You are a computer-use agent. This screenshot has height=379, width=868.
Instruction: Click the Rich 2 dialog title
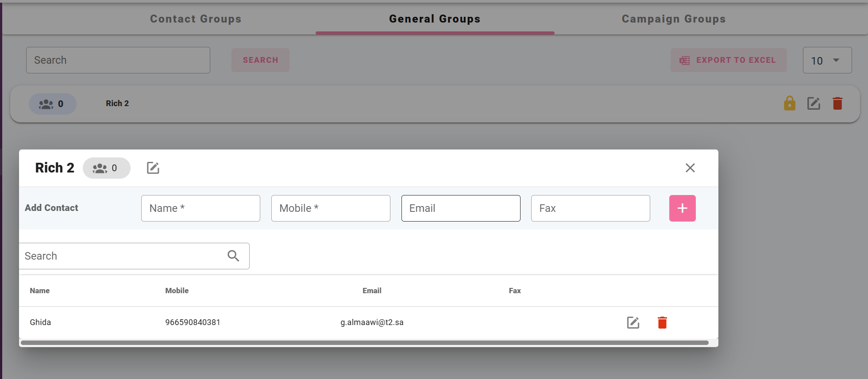tap(55, 168)
